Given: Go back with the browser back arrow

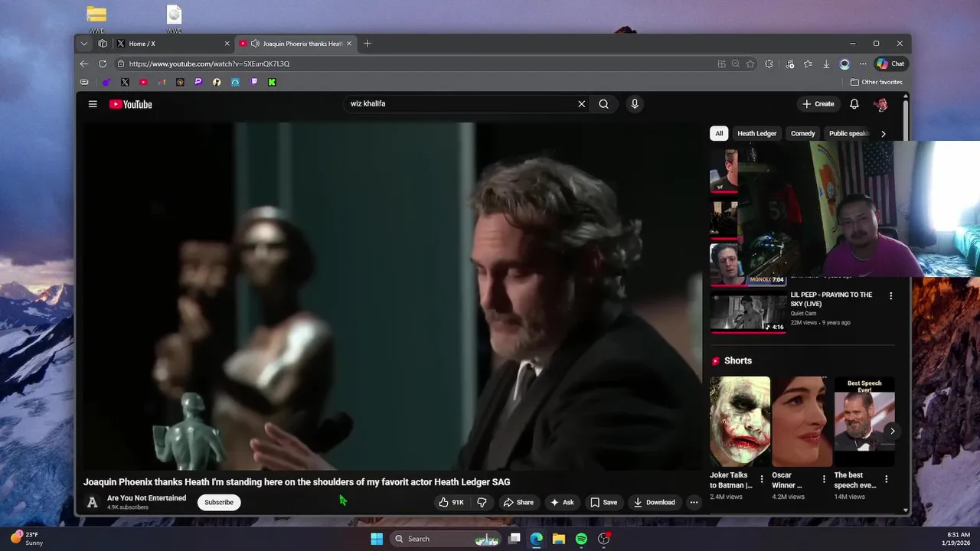Looking at the screenshot, I should click(x=84, y=64).
